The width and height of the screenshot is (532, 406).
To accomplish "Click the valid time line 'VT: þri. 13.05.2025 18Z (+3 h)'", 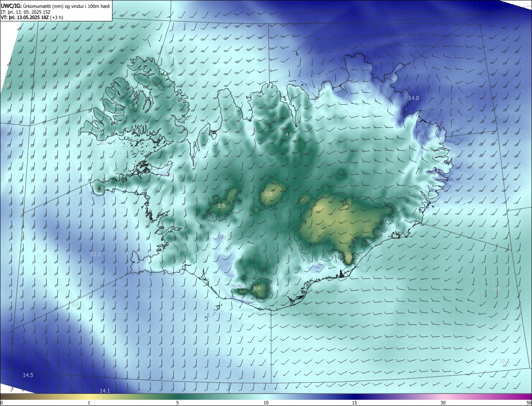I will click(x=32, y=17).
